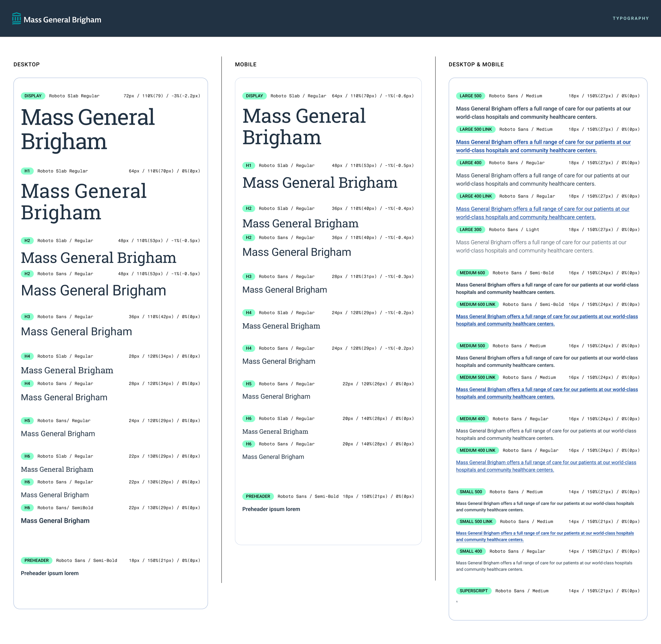Open the Medium 400 link sample paragraph

pyautogui.click(x=546, y=466)
